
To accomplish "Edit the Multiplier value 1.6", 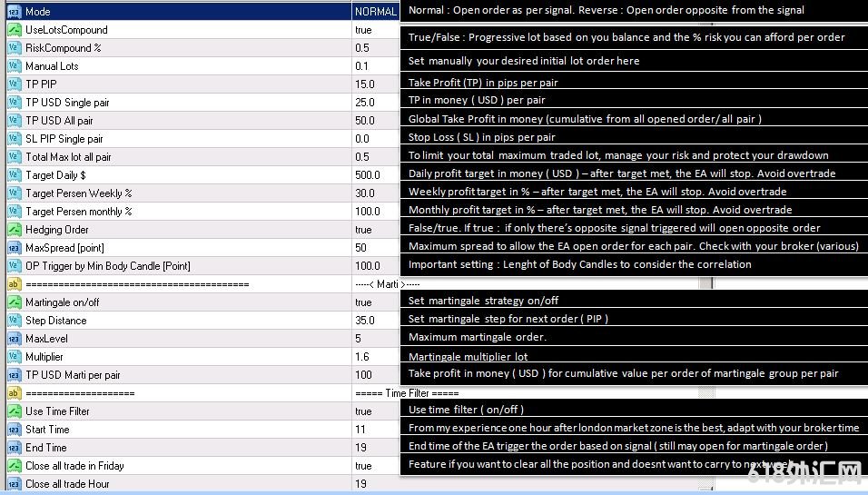I will [x=362, y=357].
